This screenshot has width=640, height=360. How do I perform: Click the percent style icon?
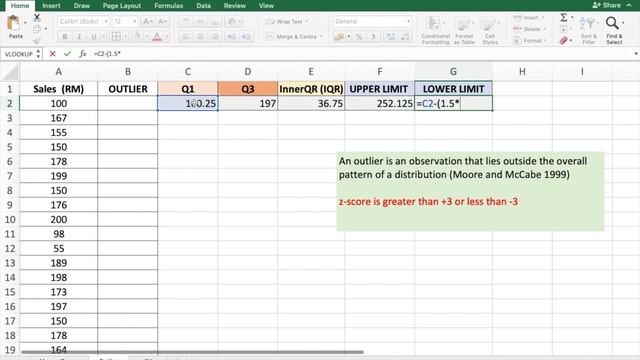359,37
